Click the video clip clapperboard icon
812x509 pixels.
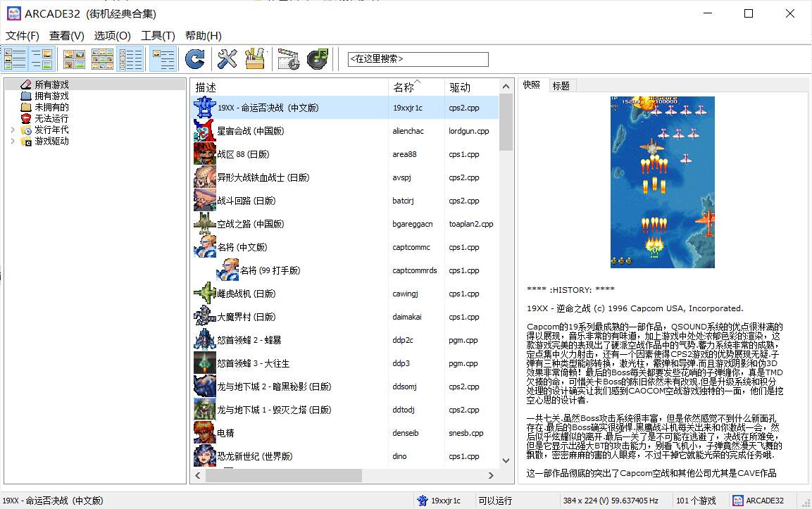pyautogui.click(x=288, y=59)
